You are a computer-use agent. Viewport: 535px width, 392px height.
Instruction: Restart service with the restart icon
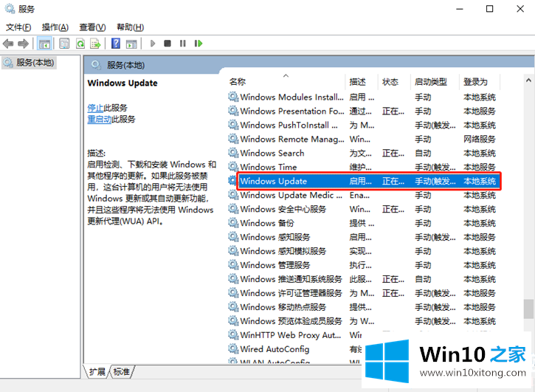click(x=199, y=44)
